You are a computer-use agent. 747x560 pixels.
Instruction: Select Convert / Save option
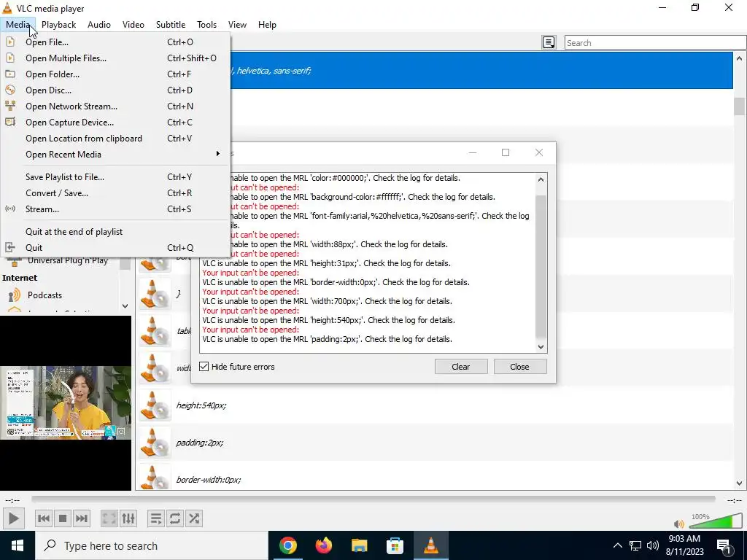pyautogui.click(x=116, y=192)
